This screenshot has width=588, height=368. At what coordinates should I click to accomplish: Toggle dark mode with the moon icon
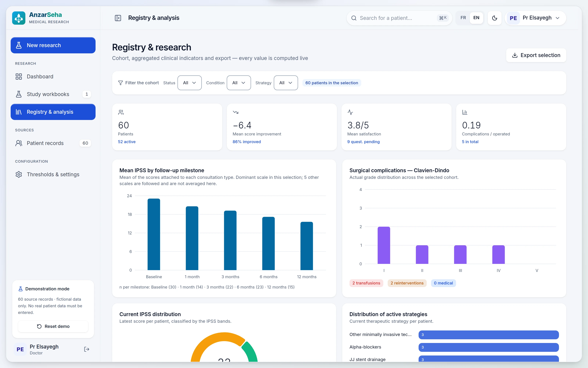pyautogui.click(x=494, y=18)
